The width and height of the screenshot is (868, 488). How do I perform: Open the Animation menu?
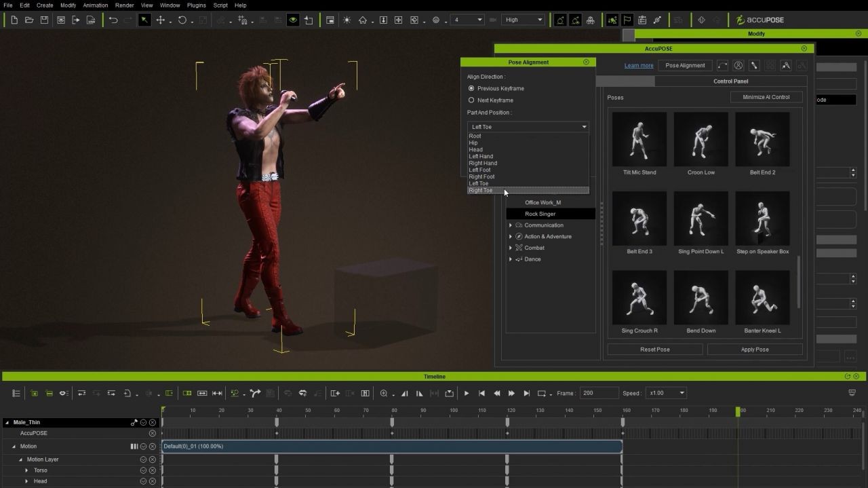pyautogui.click(x=95, y=5)
